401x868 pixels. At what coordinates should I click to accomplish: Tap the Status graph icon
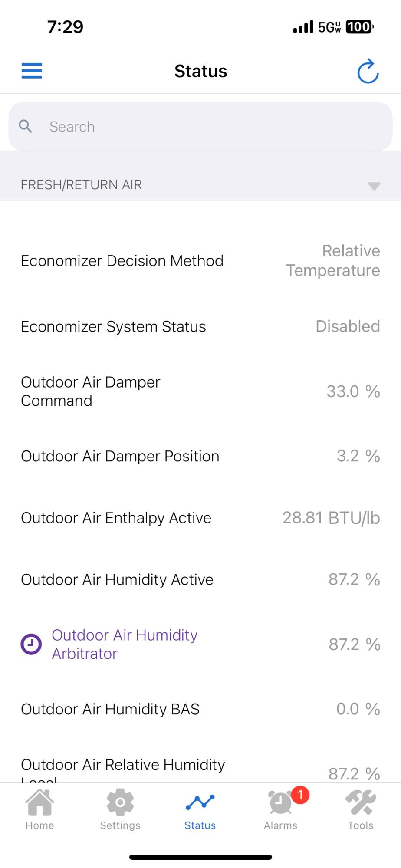click(200, 802)
